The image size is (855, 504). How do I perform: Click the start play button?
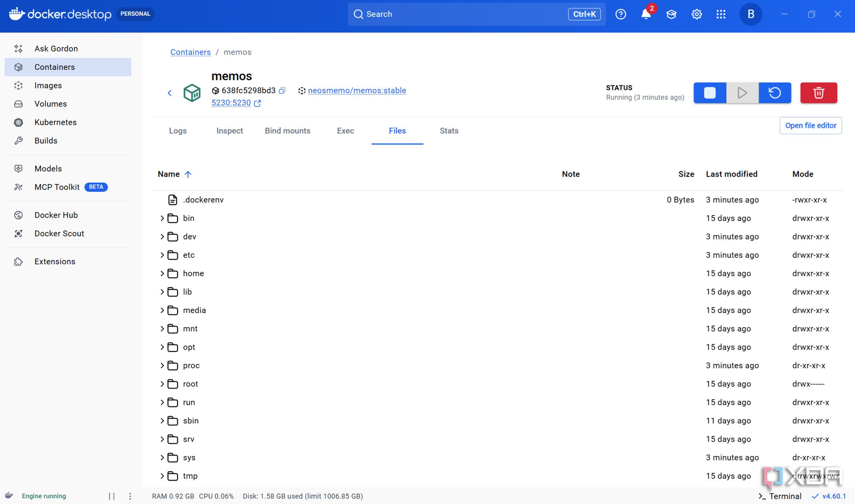742,93
